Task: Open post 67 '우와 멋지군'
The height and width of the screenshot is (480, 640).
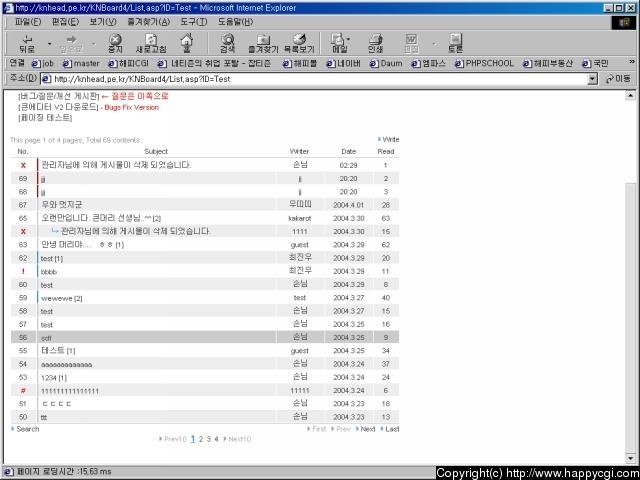Action: click(62, 204)
